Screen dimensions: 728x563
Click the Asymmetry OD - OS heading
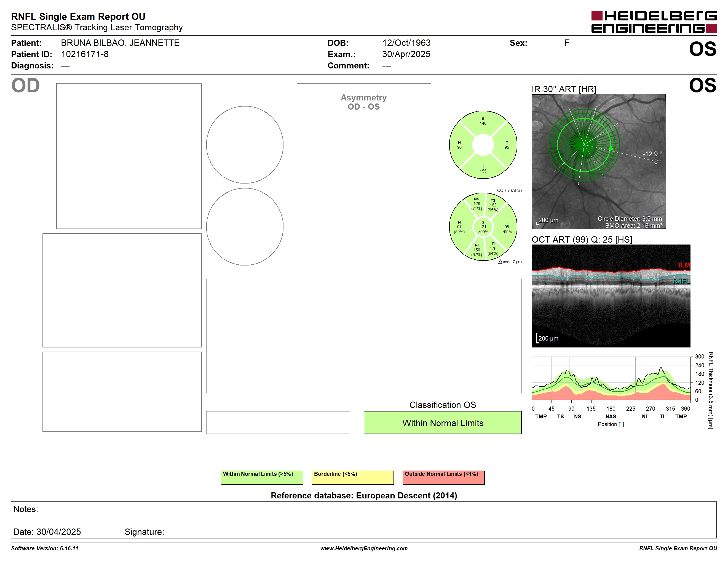pyautogui.click(x=364, y=102)
